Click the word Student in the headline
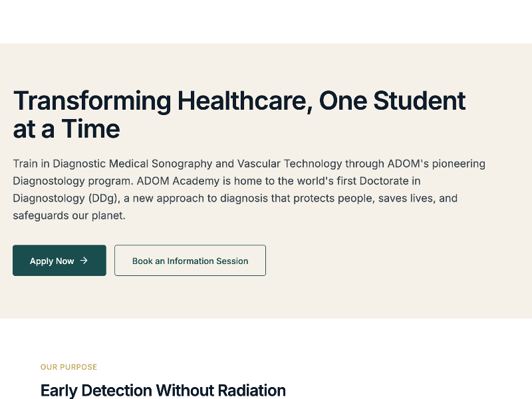Viewport: 532px width, 399px height. (x=419, y=100)
